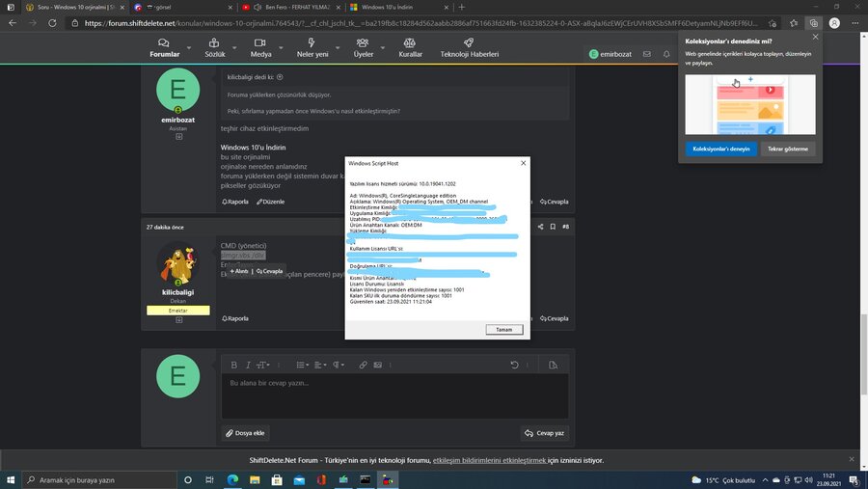The height and width of the screenshot is (489, 868).
Task: Open the browser Favorites star icon
Action: pos(794,23)
